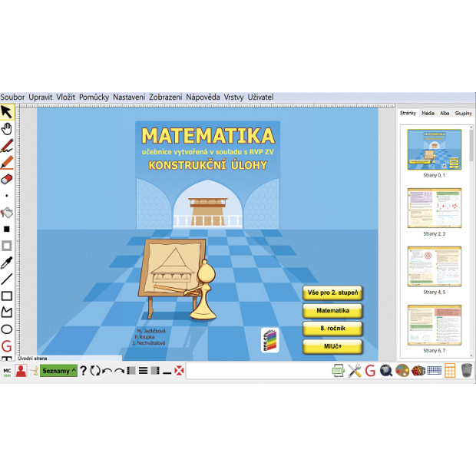Select the eyedropper tool
The height and width of the screenshot is (476, 476).
click(x=7, y=263)
